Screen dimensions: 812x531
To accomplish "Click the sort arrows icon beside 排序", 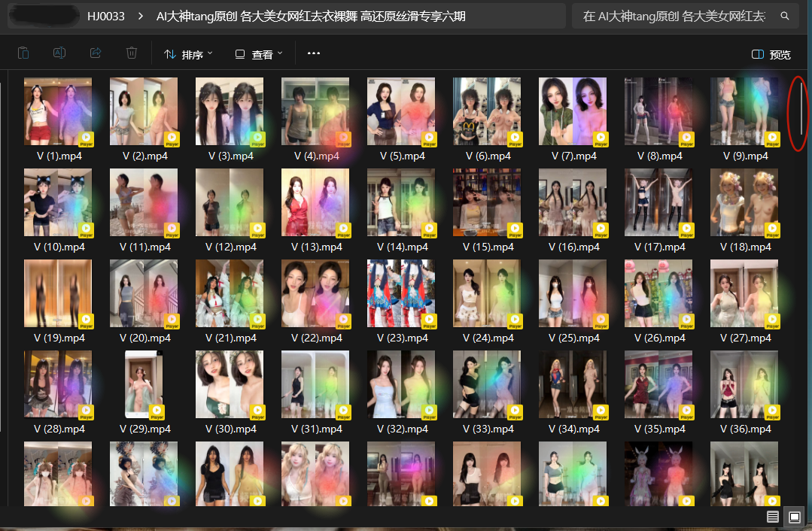I will coord(170,54).
